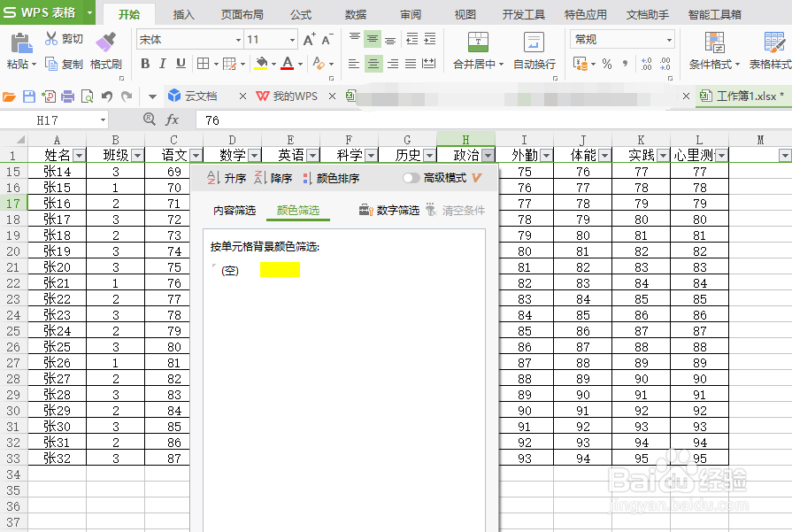Click the Name Box showing H17
Viewport: 792px width, 532px height.
tap(54, 120)
